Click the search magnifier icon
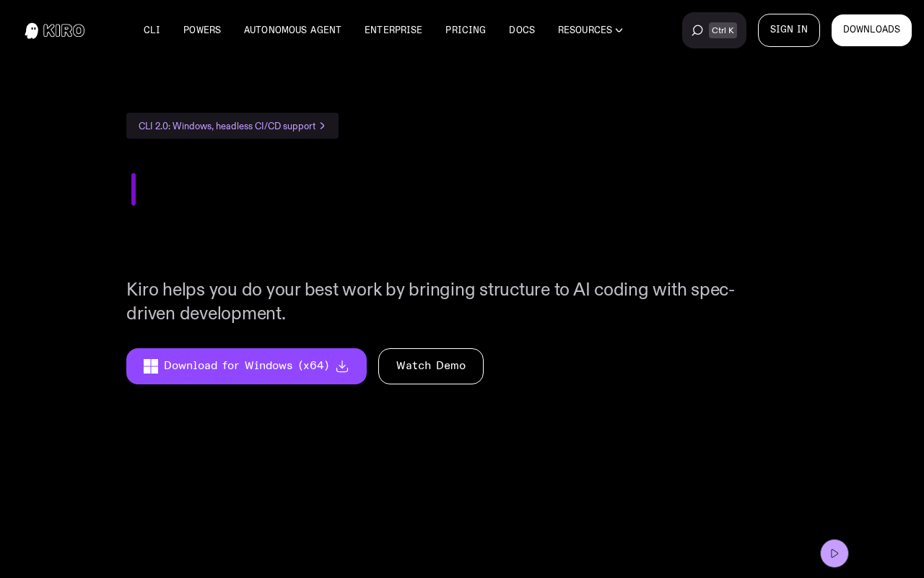The height and width of the screenshot is (578, 924). click(697, 30)
